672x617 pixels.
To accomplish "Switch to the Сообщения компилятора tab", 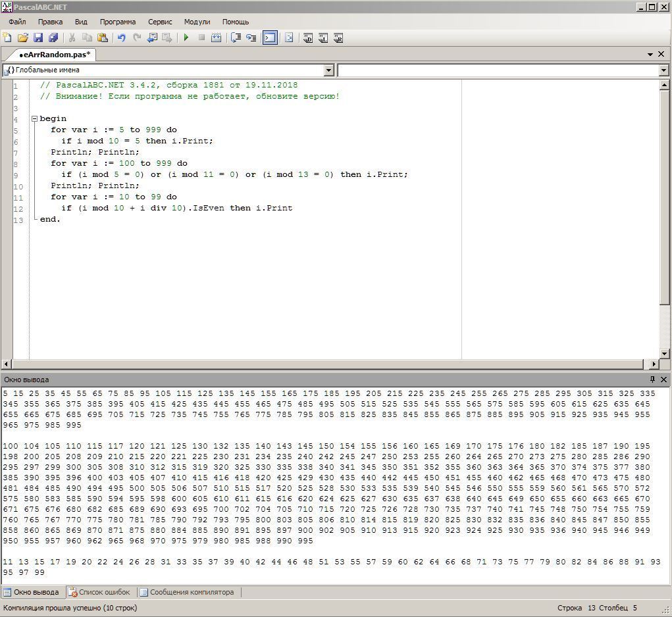I will coord(186,592).
